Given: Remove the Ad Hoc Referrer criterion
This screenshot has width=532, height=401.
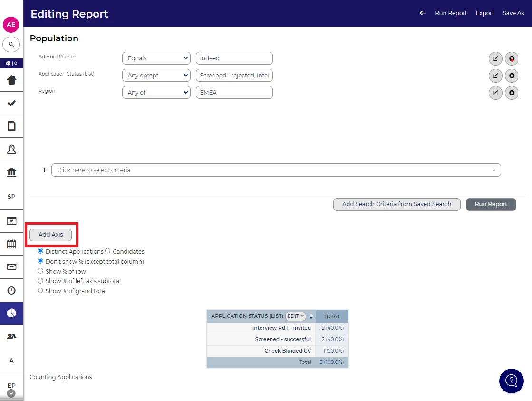Looking at the screenshot, I should [x=512, y=58].
